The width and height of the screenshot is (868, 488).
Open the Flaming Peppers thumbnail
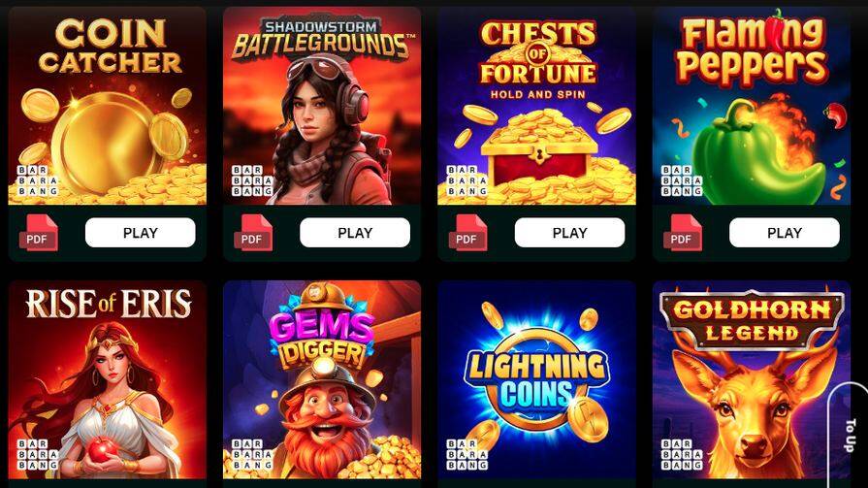pyautogui.click(x=752, y=106)
